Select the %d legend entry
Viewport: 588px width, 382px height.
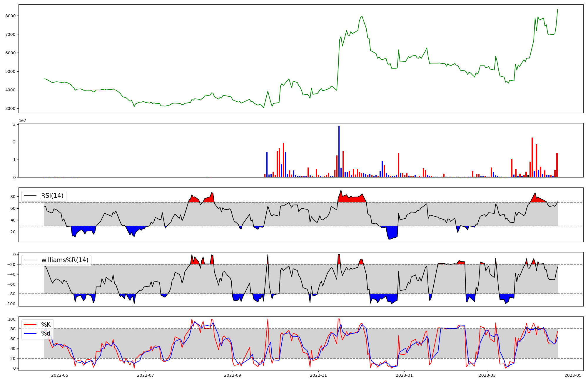(46, 334)
